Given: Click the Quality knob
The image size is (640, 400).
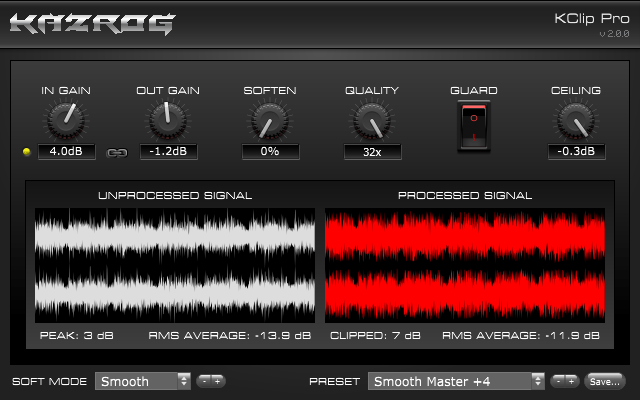Looking at the screenshot, I should 372,121.
